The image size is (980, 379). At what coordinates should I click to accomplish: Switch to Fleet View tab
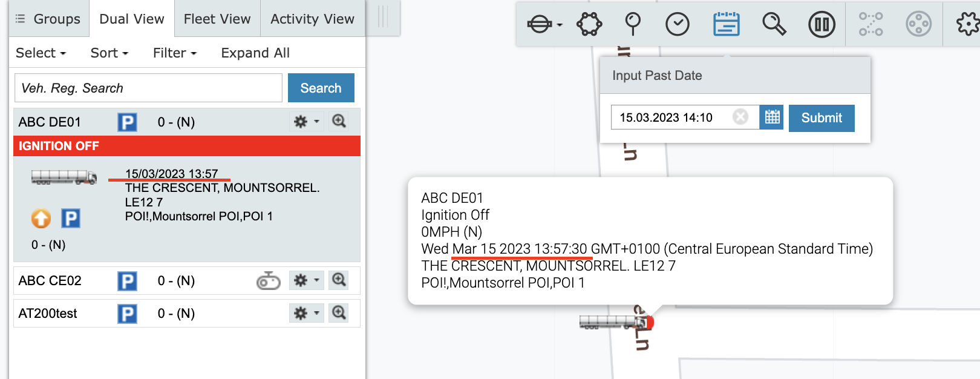pos(217,19)
